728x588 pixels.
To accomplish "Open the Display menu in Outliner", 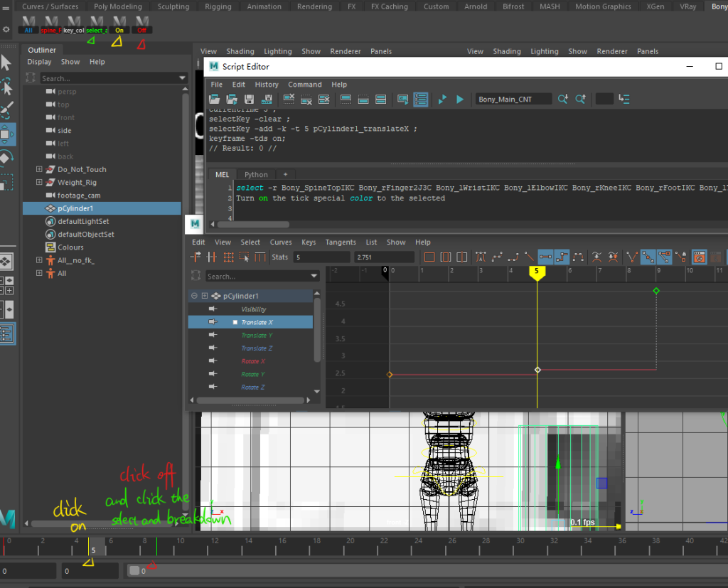I will (x=39, y=62).
